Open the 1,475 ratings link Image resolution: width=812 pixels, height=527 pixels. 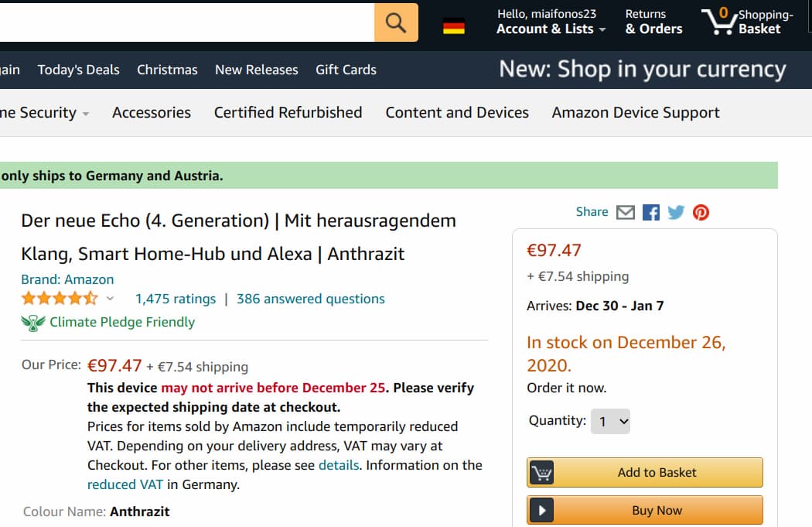[176, 299]
